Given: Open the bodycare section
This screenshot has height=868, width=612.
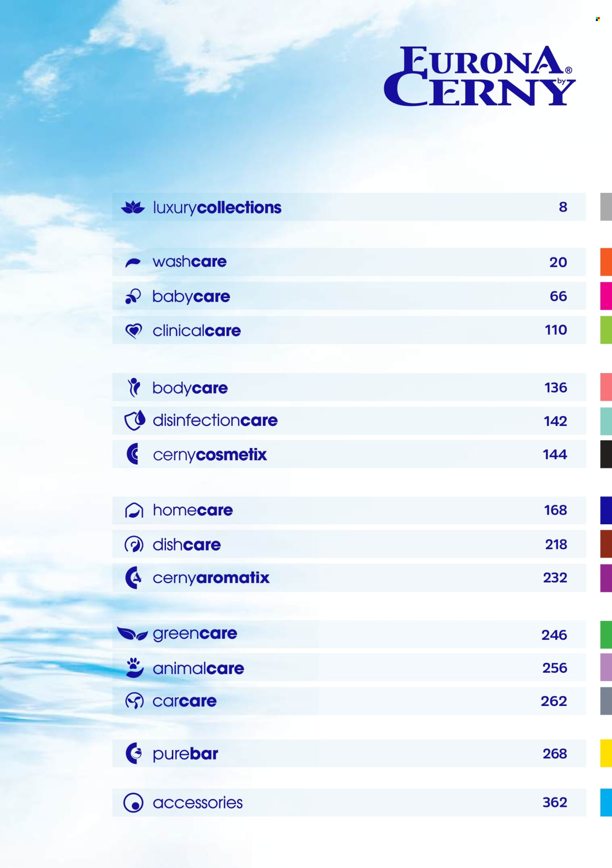Looking at the screenshot, I should [x=349, y=387].
